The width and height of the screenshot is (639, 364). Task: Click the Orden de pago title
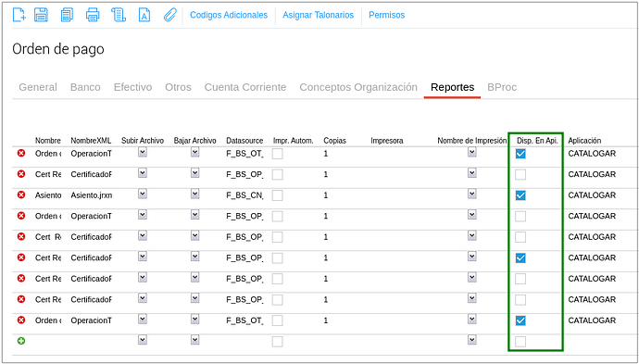pyautogui.click(x=58, y=49)
